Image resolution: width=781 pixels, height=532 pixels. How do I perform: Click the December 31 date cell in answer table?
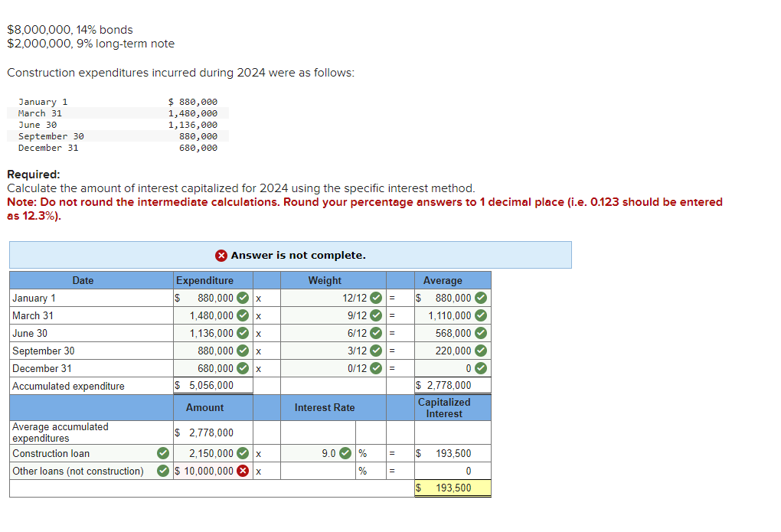click(92, 368)
